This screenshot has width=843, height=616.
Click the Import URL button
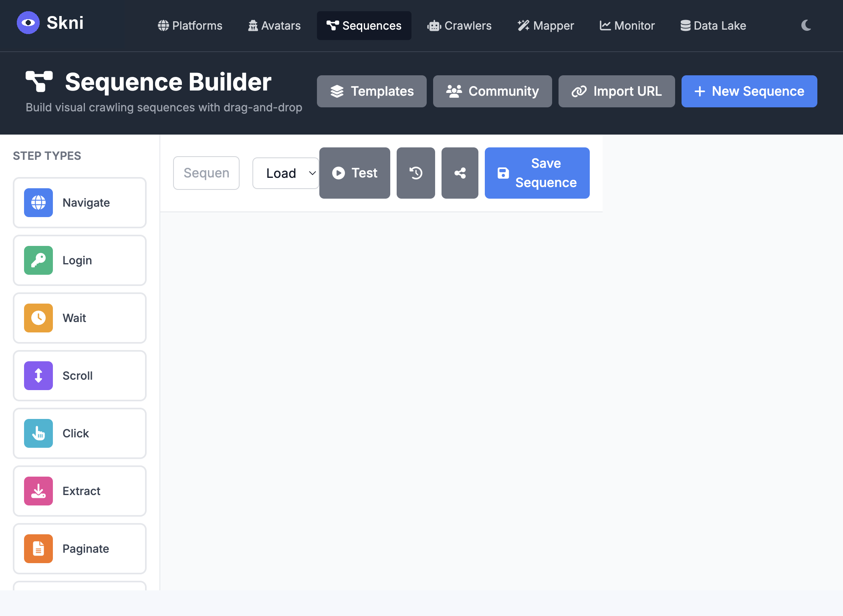point(616,91)
